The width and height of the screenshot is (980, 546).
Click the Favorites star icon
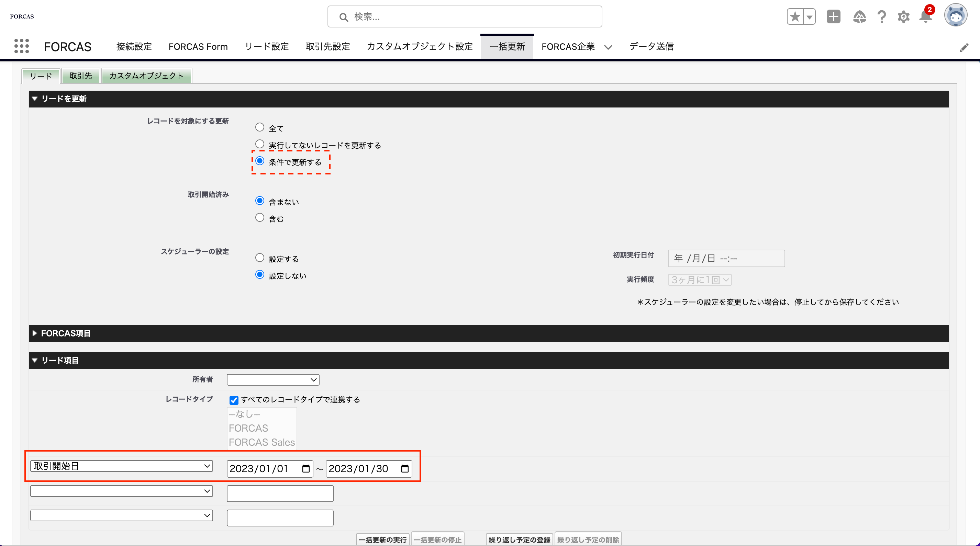[795, 17]
